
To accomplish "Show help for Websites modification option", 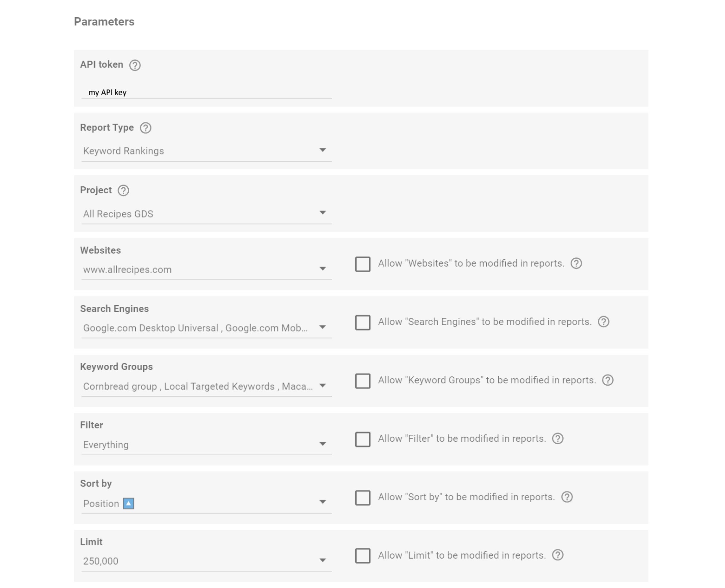I will 576,263.
